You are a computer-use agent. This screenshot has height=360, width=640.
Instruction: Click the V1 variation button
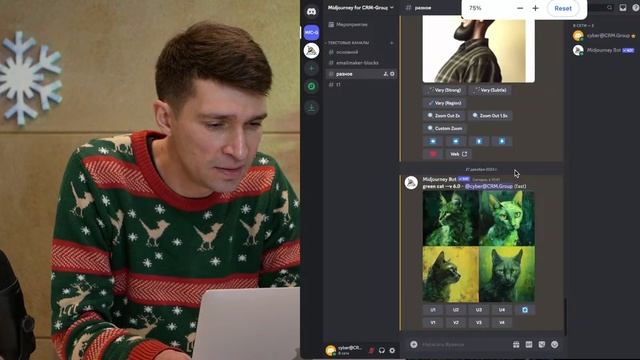[433, 322]
